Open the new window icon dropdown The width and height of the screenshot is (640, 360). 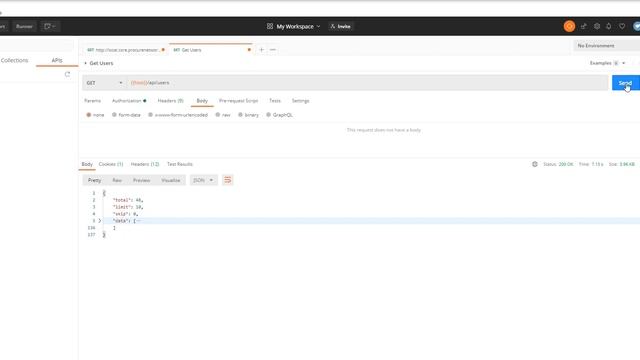click(50, 27)
